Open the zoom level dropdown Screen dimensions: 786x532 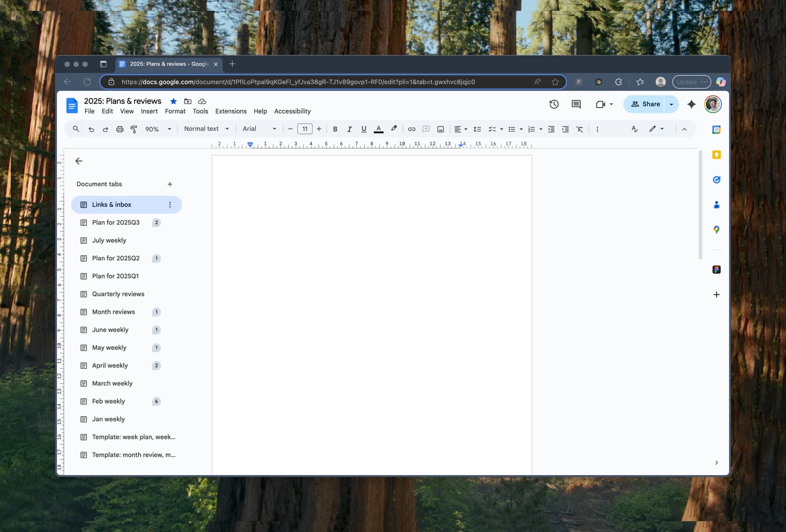coord(158,129)
